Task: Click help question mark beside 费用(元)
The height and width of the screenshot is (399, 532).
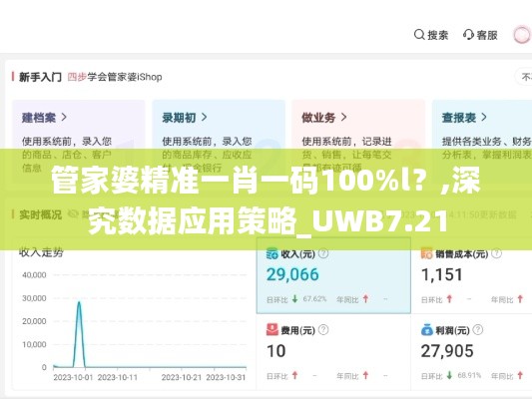Action: 323,330
